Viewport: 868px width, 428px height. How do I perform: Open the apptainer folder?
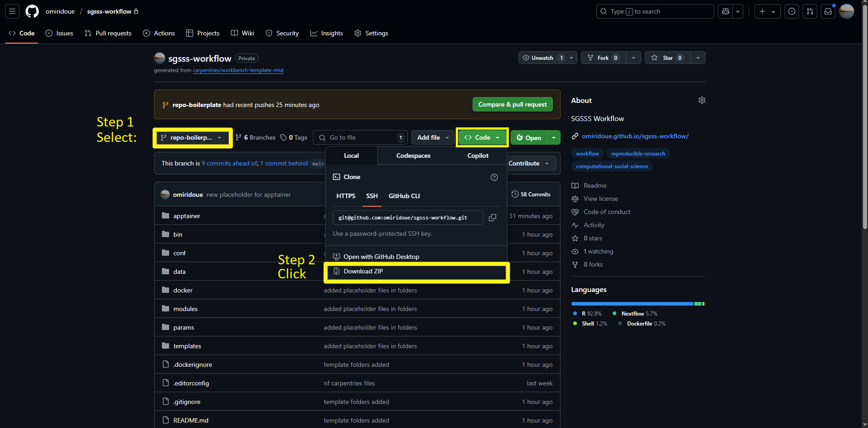pos(186,216)
